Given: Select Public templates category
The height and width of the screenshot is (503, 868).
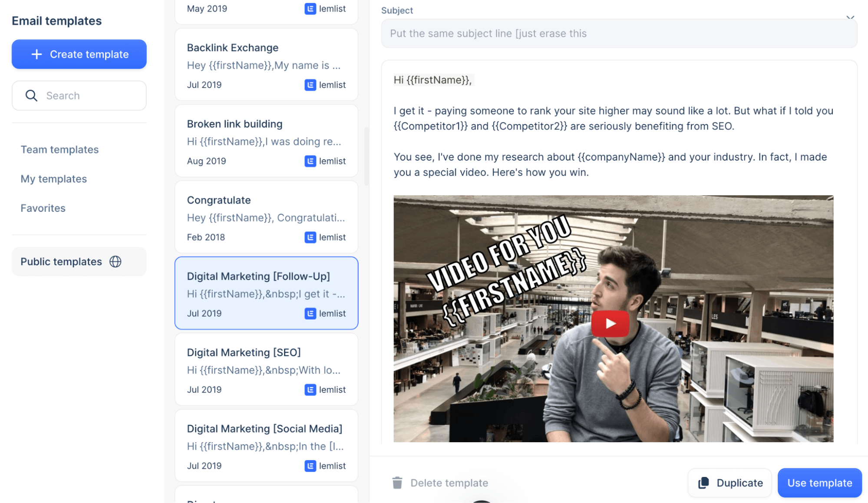Looking at the screenshot, I should [61, 262].
